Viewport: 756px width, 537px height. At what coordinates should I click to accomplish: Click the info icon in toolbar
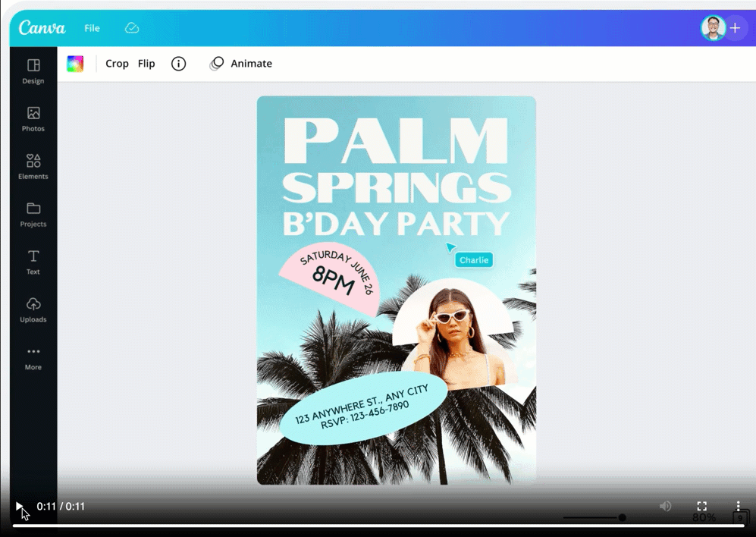pyautogui.click(x=178, y=64)
